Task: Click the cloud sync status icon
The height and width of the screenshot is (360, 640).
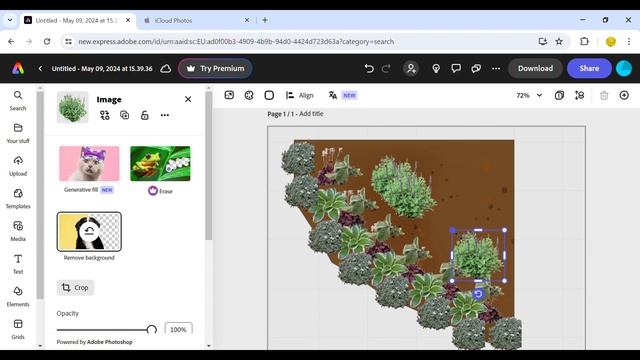Action: [x=166, y=69]
